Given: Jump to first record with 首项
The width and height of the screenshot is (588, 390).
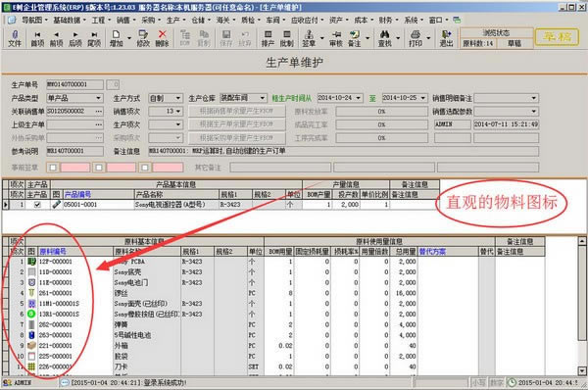Looking at the screenshot, I should (x=37, y=38).
